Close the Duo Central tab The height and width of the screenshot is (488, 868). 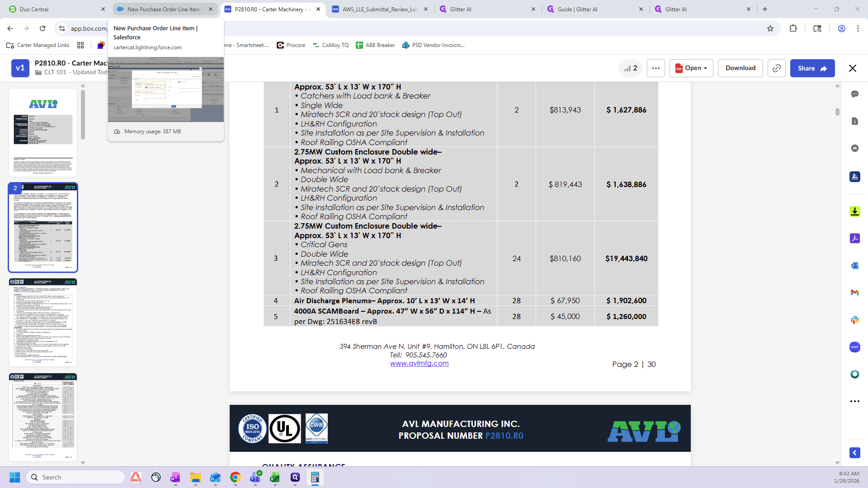point(103,9)
